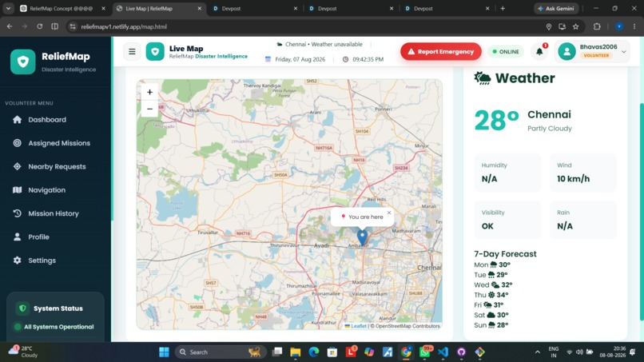Open Mission History
The width and height of the screenshot is (644, 362).
tap(55, 213)
